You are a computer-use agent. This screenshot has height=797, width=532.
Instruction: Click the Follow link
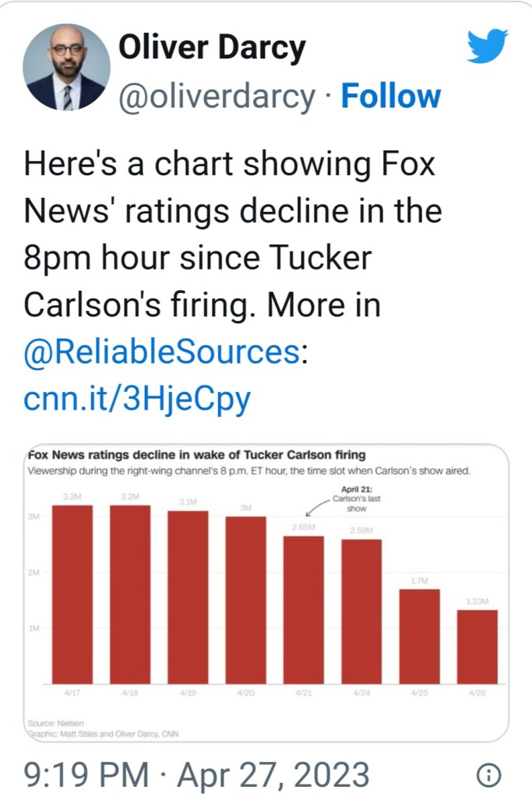click(x=391, y=97)
